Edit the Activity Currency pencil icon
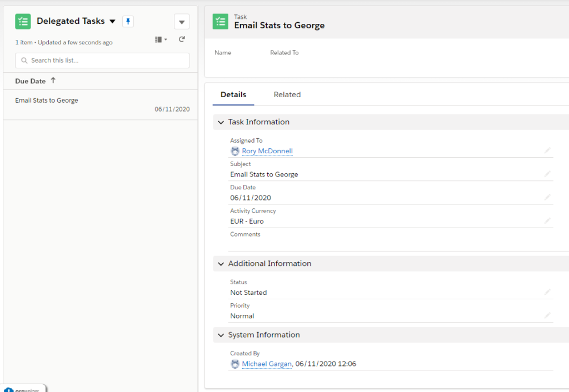Screen dimensions: 569x392 pos(547,221)
